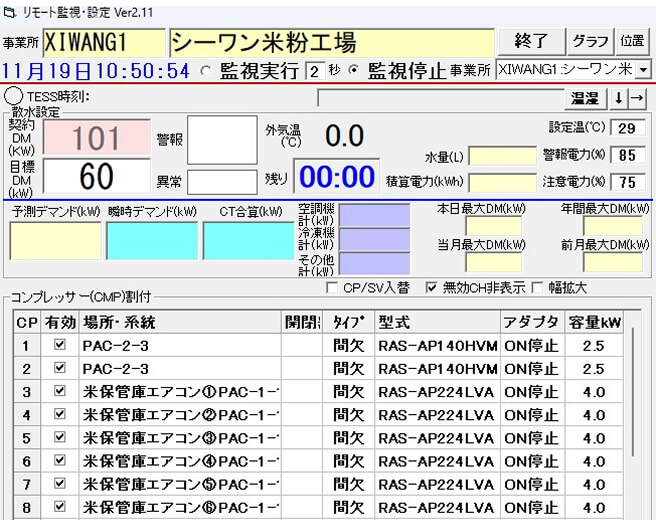This screenshot has width=656, height=520.
Task: Click the monitoring interval seconds field
Action: pyautogui.click(x=315, y=71)
